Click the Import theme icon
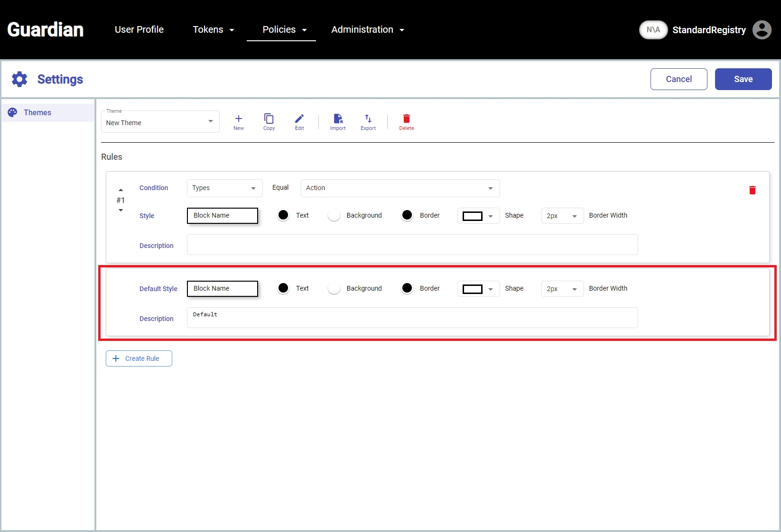The image size is (781, 532). [338, 119]
